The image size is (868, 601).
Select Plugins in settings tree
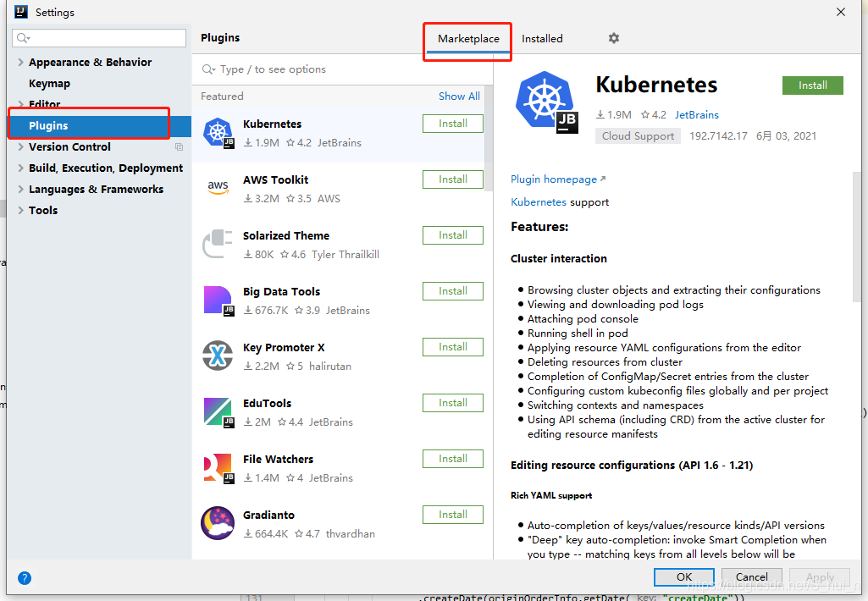click(x=100, y=125)
